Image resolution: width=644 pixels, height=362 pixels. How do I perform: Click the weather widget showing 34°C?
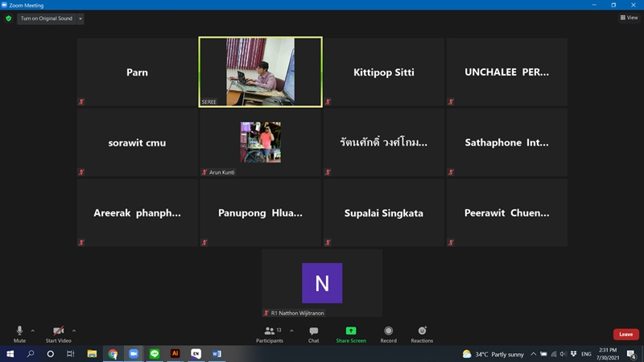pos(493,354)
